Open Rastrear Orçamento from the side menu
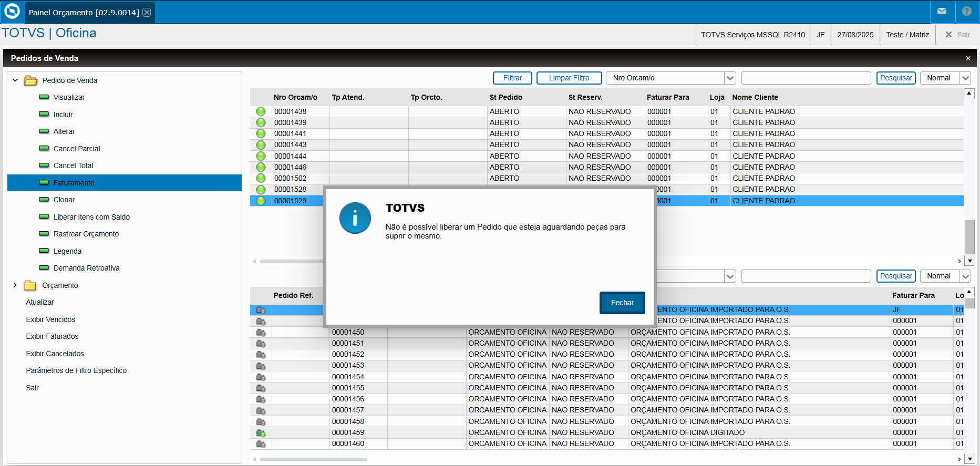The image size is (980, 466). (86, 234)
